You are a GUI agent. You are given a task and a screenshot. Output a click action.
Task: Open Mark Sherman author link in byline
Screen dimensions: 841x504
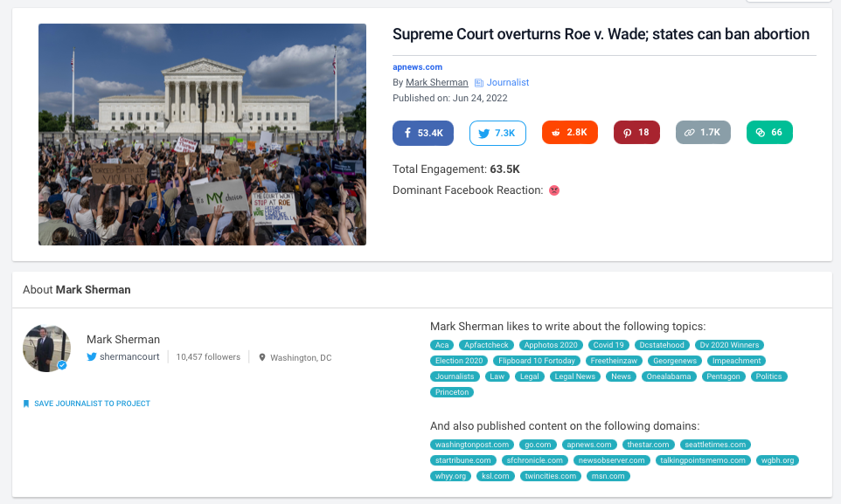pyautogui.click(x=437, y=83)
